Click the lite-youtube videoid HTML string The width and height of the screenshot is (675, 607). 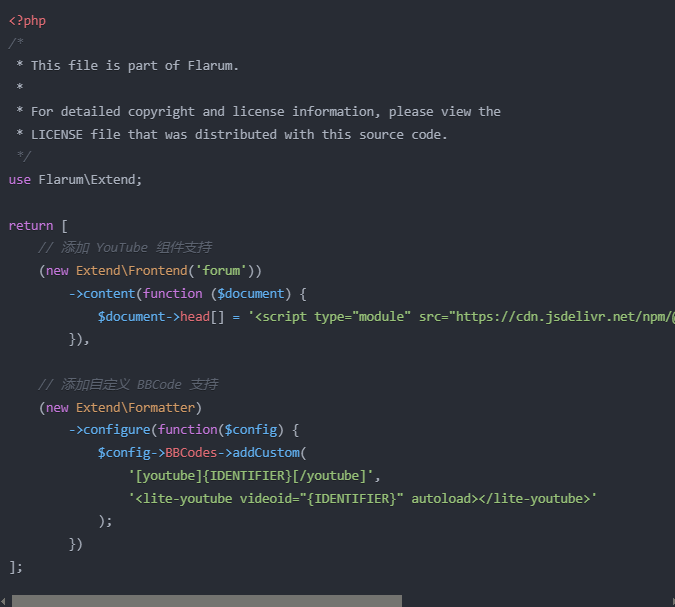362,498
